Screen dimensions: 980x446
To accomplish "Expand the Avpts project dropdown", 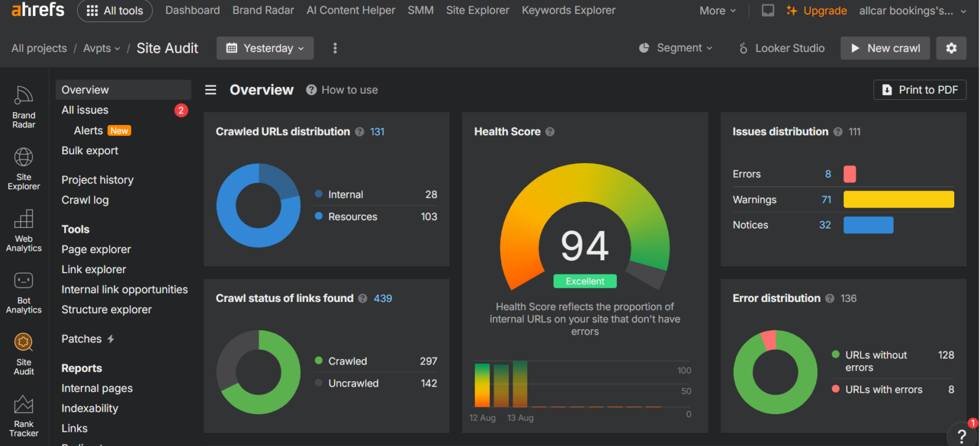I will click(x=102, y=48).
